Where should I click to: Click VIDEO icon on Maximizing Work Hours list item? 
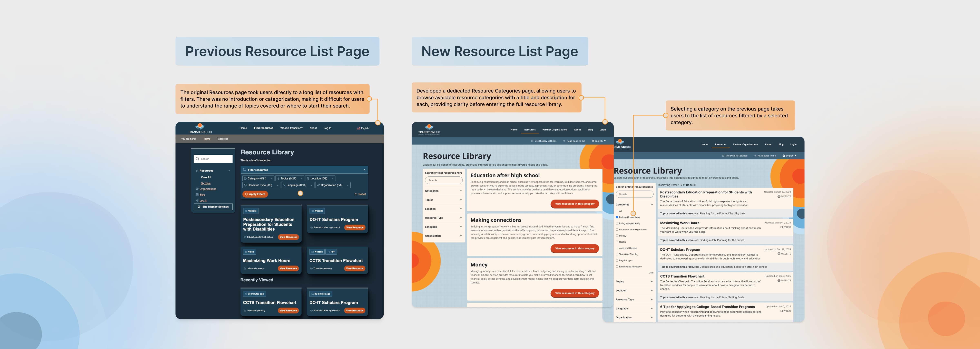tap(782, 227)
